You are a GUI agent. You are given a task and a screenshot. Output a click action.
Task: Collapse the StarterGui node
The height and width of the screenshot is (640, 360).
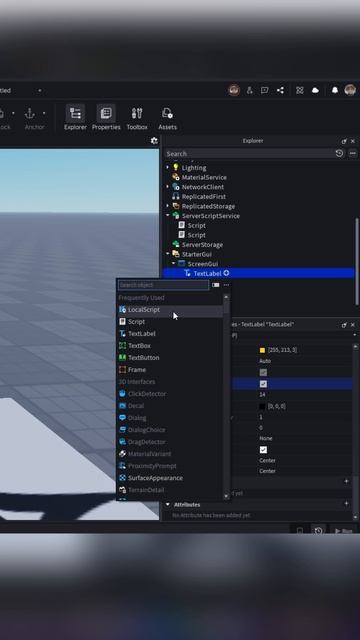pyautogui.click(x=167, y=253)
